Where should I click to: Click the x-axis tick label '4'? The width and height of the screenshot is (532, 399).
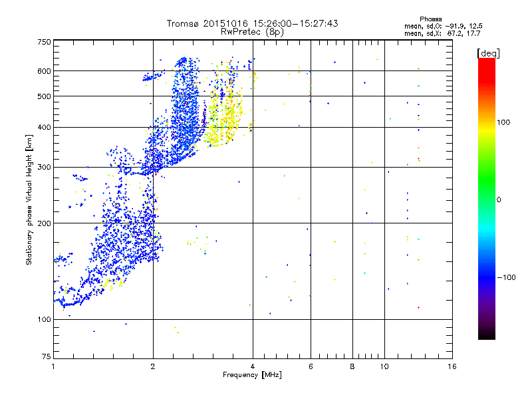253,366
